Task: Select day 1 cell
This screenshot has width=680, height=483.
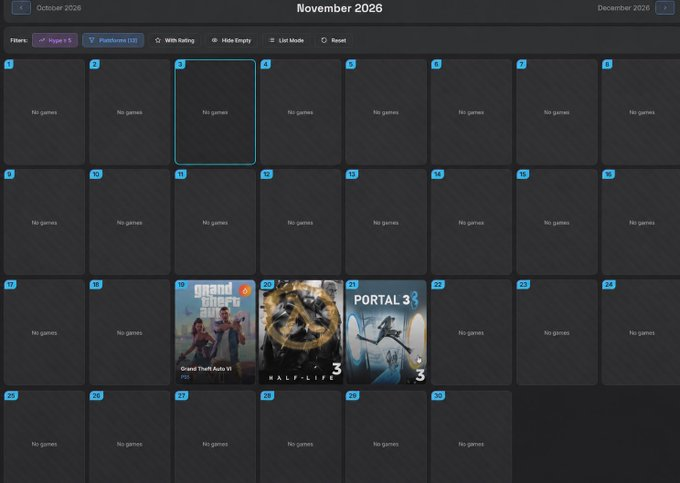Action: [44, 112]
